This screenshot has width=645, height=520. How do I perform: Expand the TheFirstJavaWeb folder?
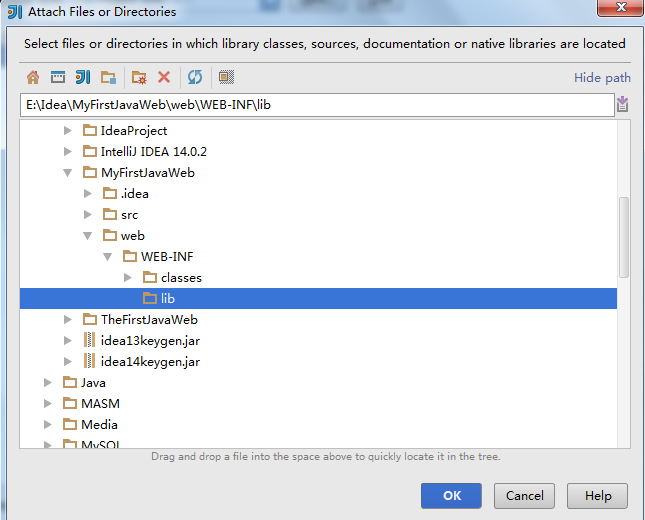tap(68, 319)
